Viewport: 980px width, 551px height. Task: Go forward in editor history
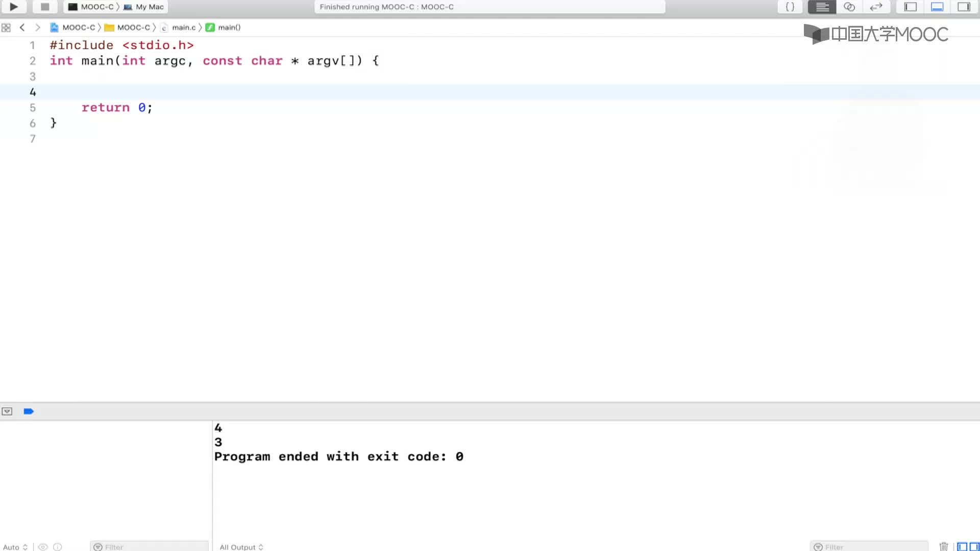click(x=37, y=28)
